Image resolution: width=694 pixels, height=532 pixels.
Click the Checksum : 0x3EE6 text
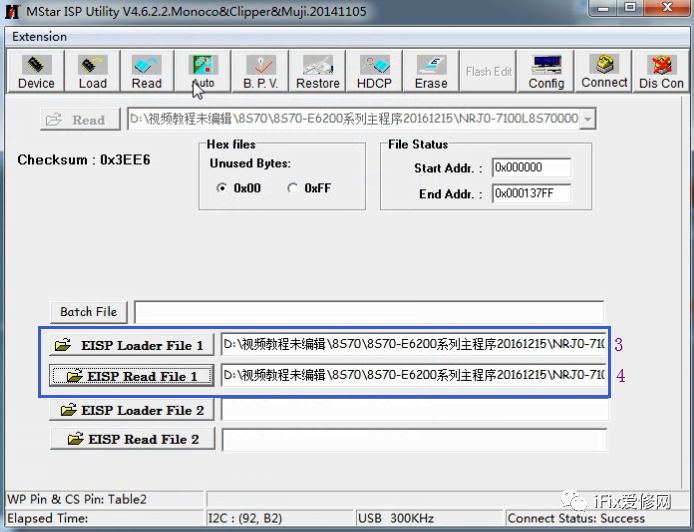[x=84, y=160]
